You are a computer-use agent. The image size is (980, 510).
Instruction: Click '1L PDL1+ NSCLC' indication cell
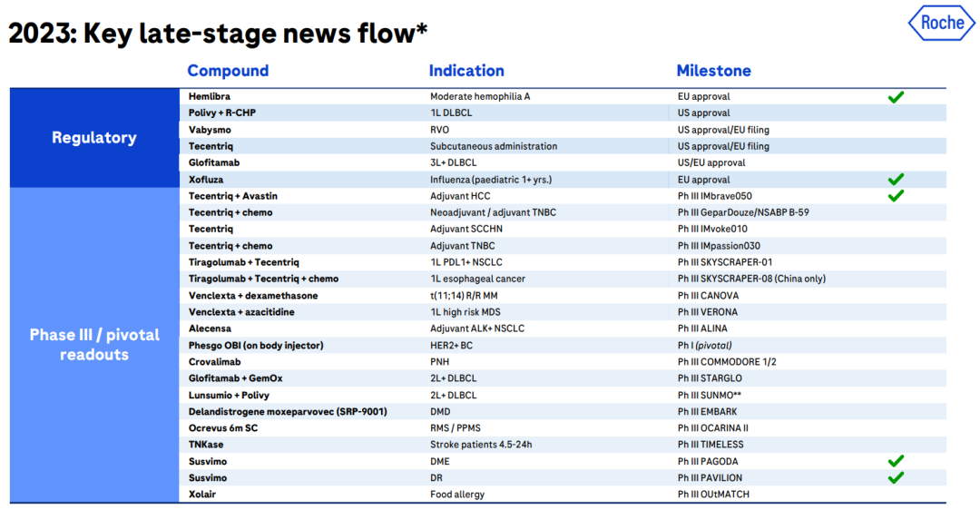466,262
